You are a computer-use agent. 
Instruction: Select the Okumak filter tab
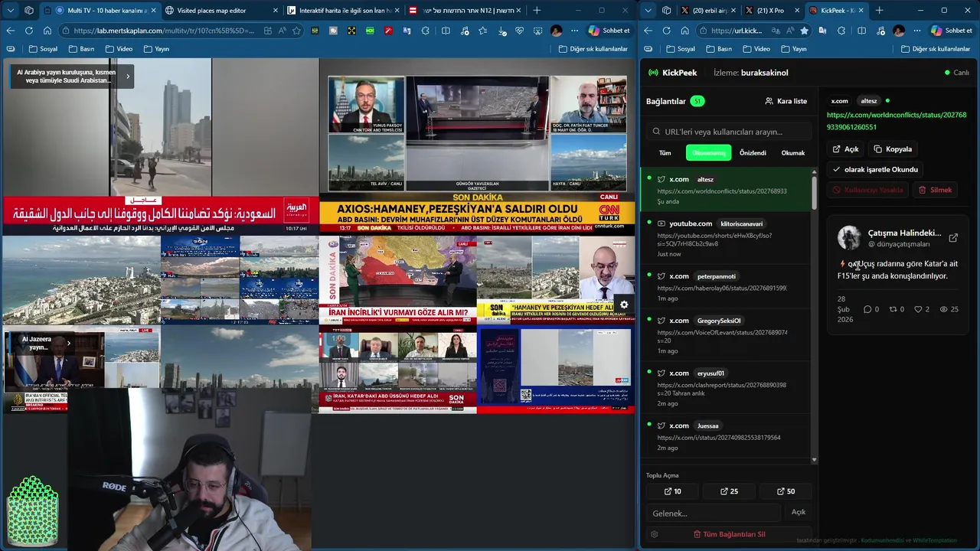792,153
